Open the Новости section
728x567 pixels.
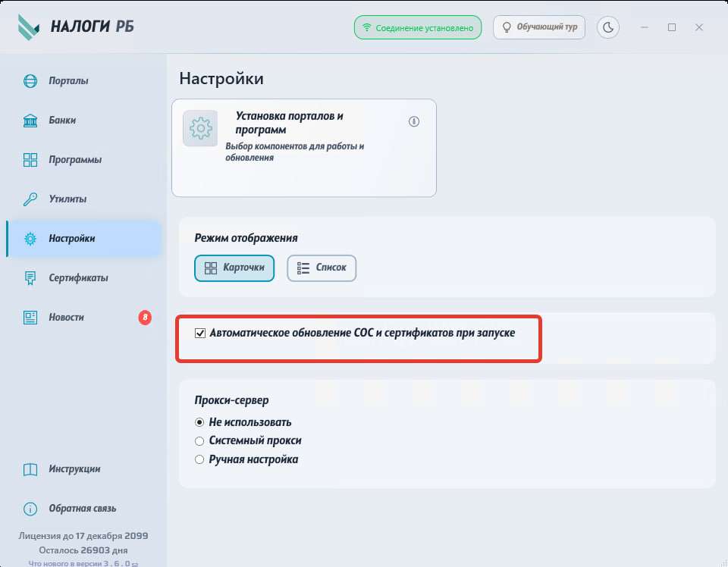click(x=66, y=318)
